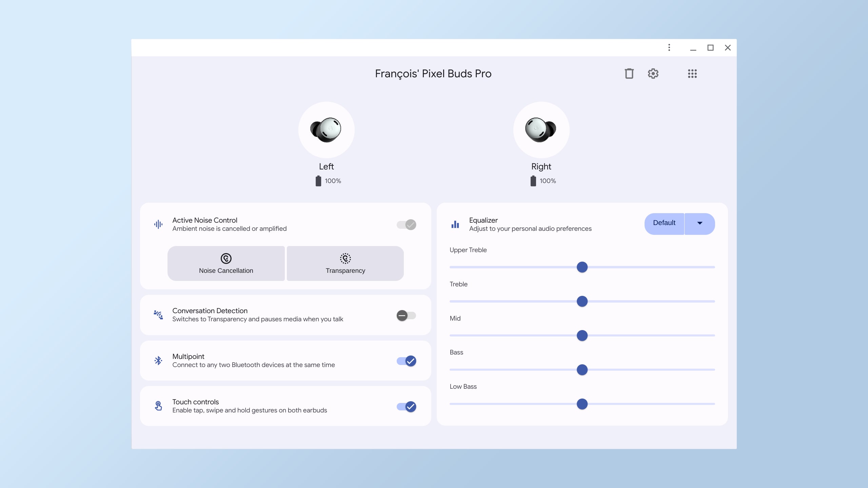The image size is (868, 488).
Task: Toggle Multipoint connection off
Action: 406,361
